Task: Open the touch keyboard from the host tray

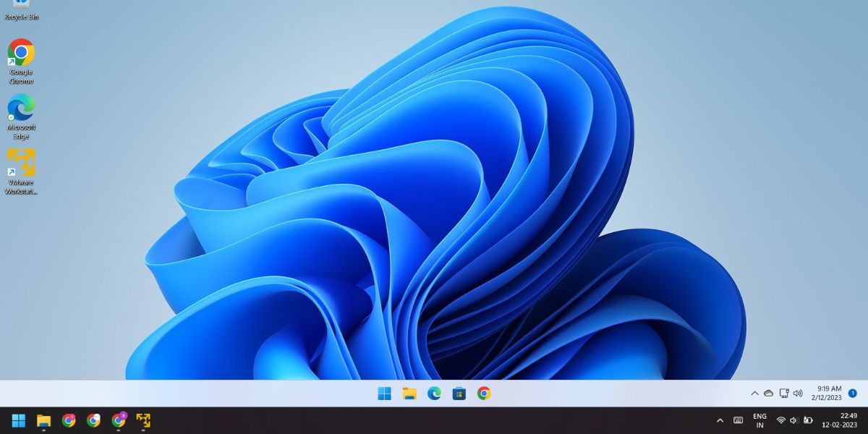Action: (739, 420)
